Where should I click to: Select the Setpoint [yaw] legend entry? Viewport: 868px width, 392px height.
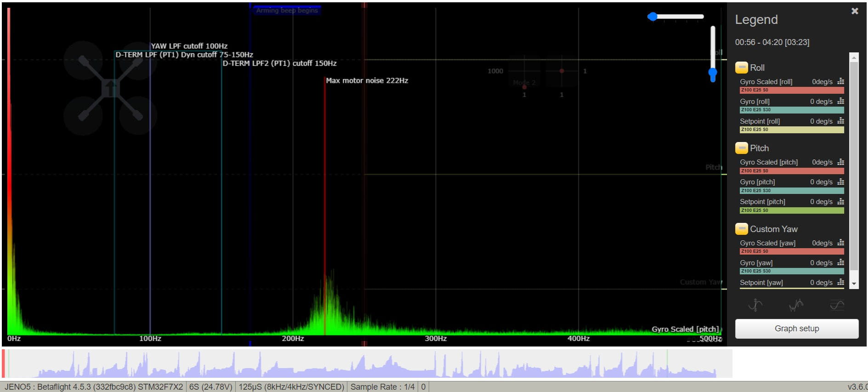761,283
